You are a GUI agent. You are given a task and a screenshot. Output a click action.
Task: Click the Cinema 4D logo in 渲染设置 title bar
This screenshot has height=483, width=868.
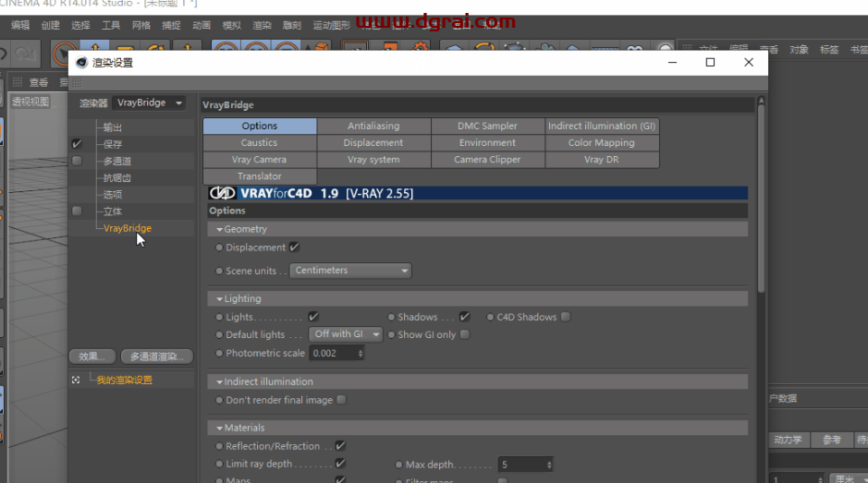point(82,63)
